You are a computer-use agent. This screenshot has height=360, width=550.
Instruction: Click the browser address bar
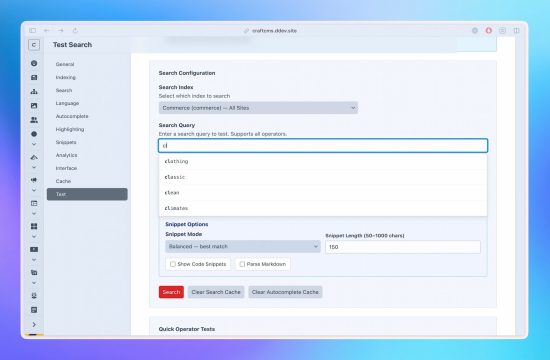click(x=270, y=31)
